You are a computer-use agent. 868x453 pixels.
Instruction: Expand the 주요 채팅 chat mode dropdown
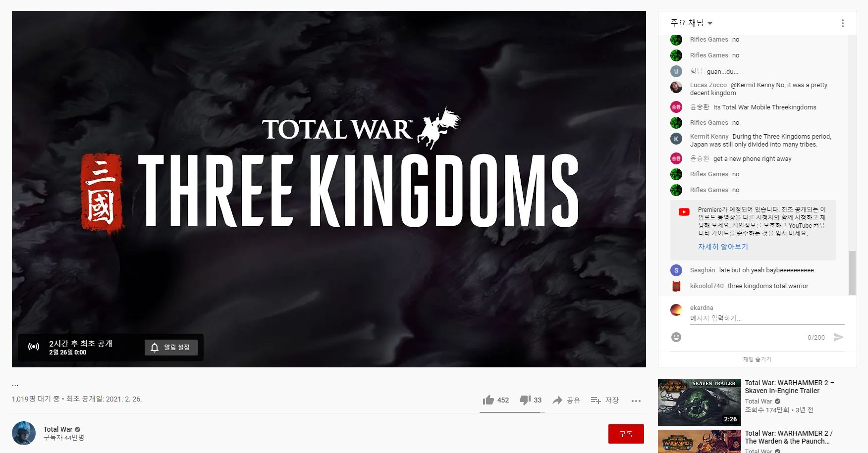pos(691,23)
